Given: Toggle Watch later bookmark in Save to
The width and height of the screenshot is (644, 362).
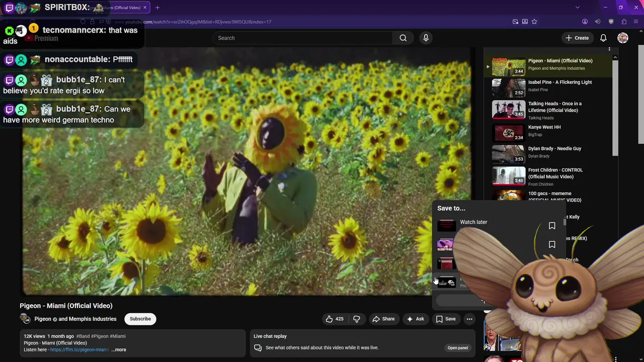Looking at the screenshot, I should [x=552, y=226].
